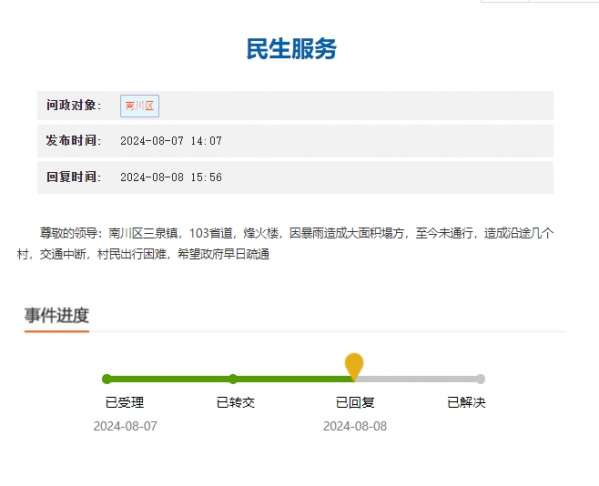The width and height of the screenshot is (599, 486).
Task: Click the publish time 2024-08-07 14:07
Action: 171,141
